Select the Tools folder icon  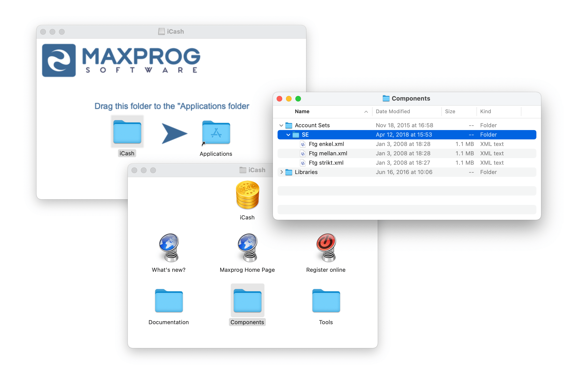[x=326, y=301]
